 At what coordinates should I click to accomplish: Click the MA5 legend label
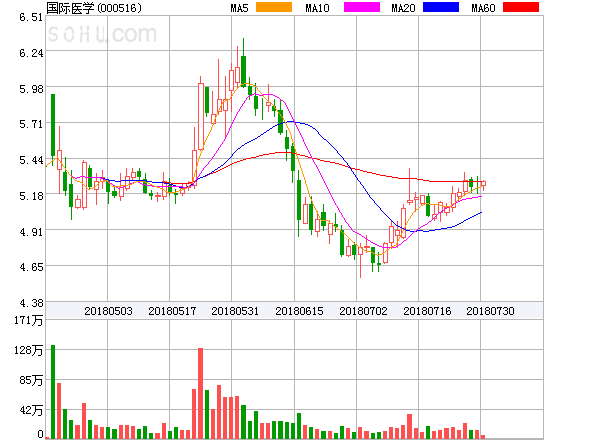coord(239,8)
